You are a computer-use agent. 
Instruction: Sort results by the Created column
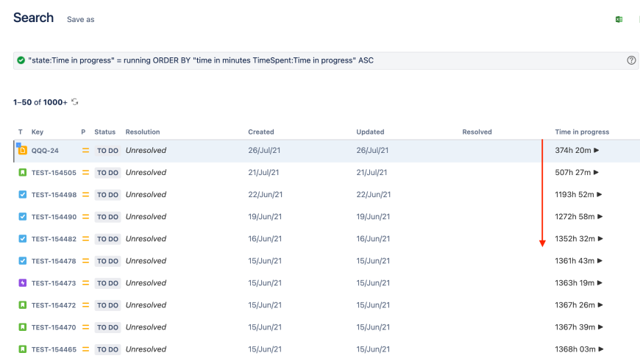(261, 132)
